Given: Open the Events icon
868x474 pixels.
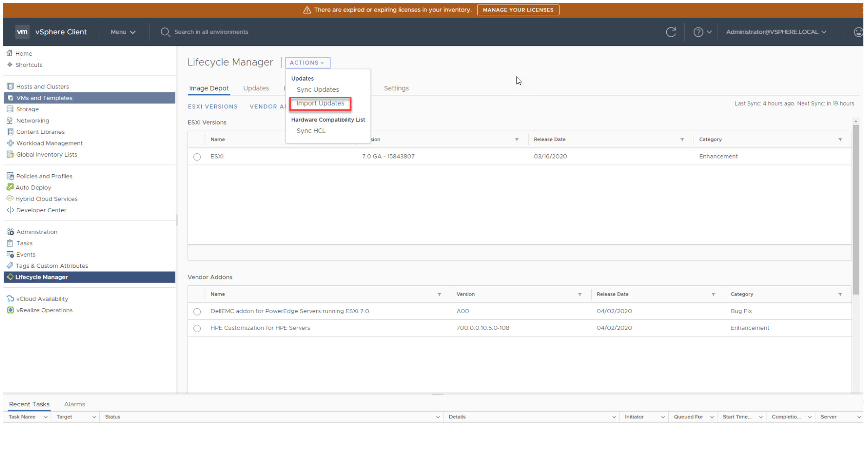Looking at the screenshot, I should (10, 255).
